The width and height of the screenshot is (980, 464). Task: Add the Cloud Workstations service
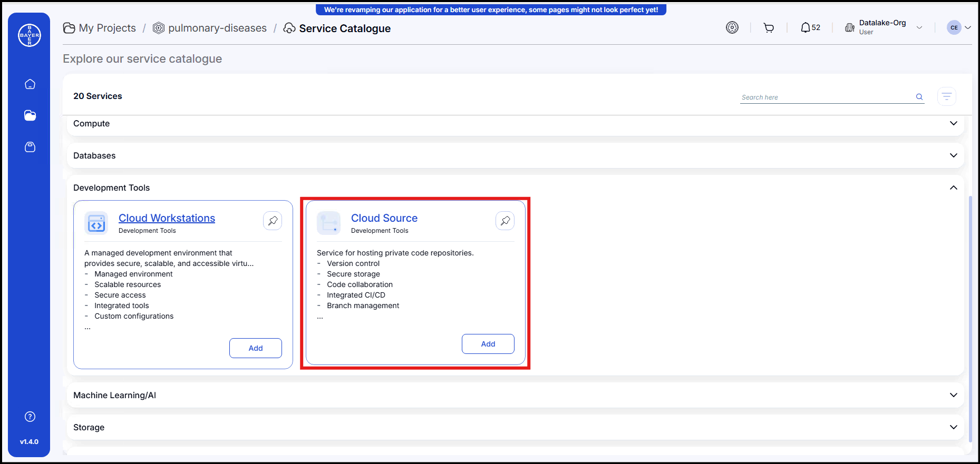pyautogui.click(x=256, y=348)
